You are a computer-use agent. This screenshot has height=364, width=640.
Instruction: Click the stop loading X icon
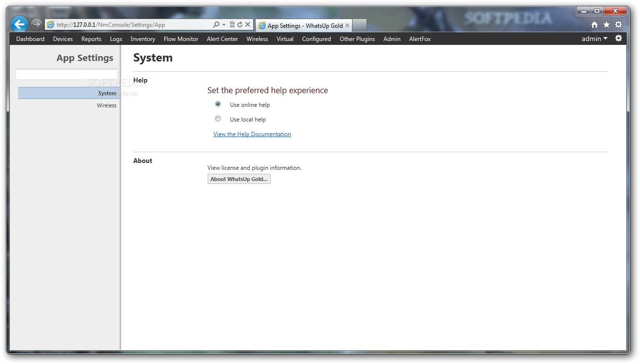pos(248,24)
